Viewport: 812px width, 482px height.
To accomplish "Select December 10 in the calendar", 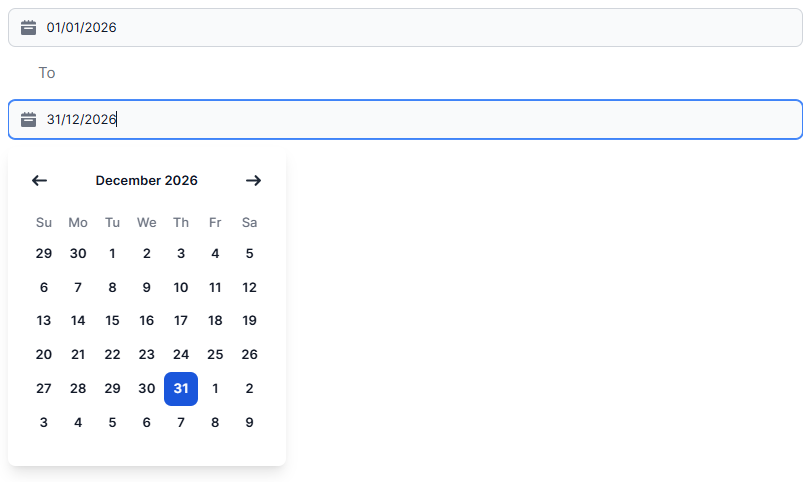I will pos(181,288).
